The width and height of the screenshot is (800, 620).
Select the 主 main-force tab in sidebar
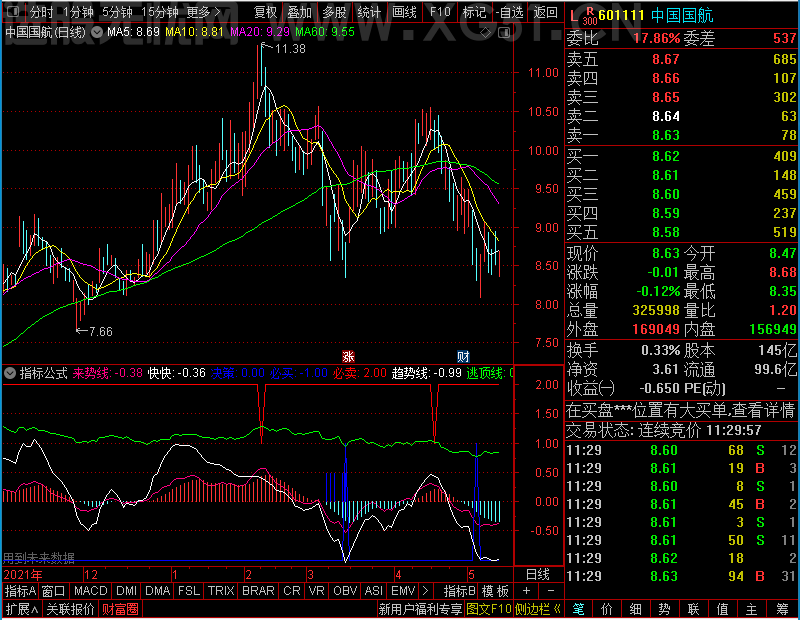752,609
